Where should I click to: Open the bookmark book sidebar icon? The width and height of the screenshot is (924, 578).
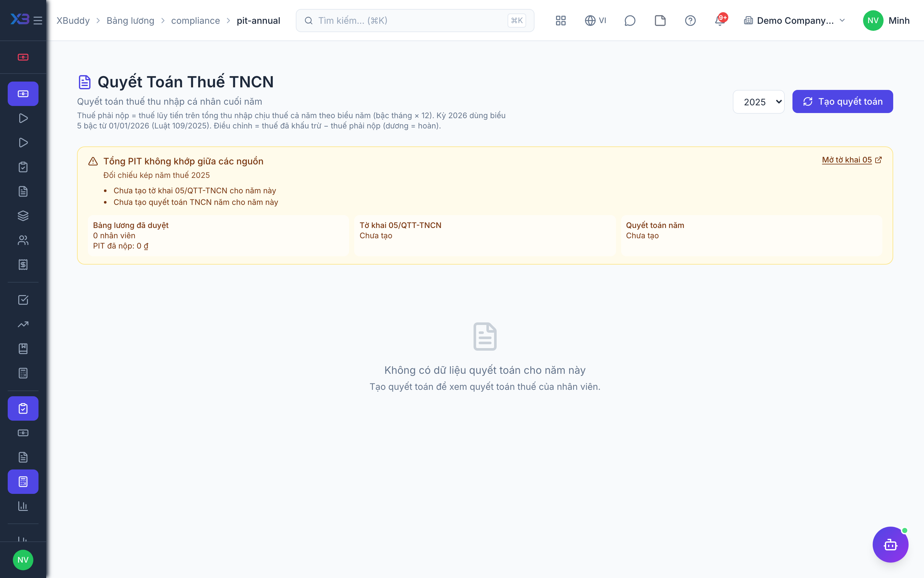click(23, 349)
